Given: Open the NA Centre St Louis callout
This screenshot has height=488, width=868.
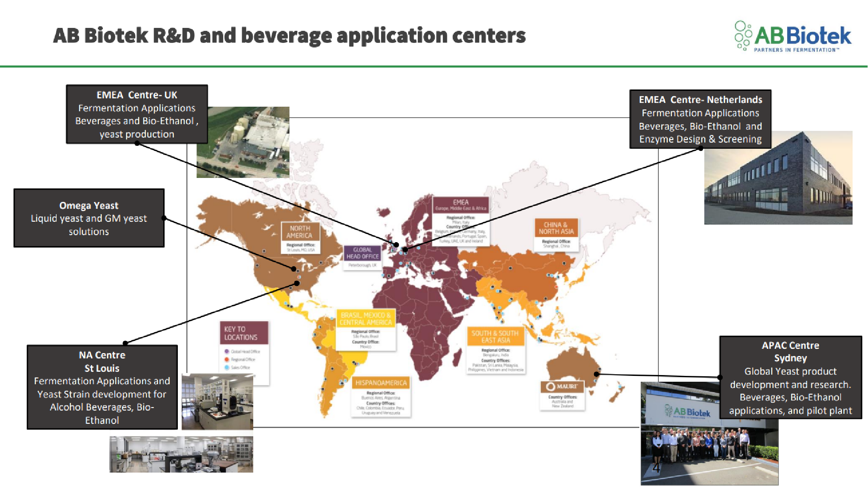Looking at the screenshot, I should tap(102, 387).
